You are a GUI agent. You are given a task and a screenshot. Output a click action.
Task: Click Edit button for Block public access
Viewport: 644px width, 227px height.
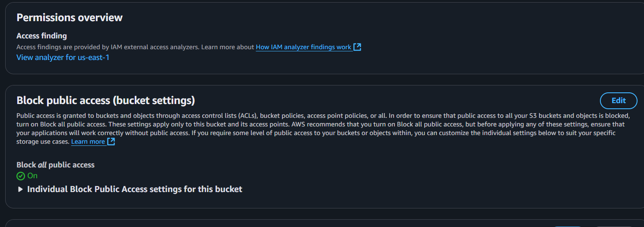point(619,101)
